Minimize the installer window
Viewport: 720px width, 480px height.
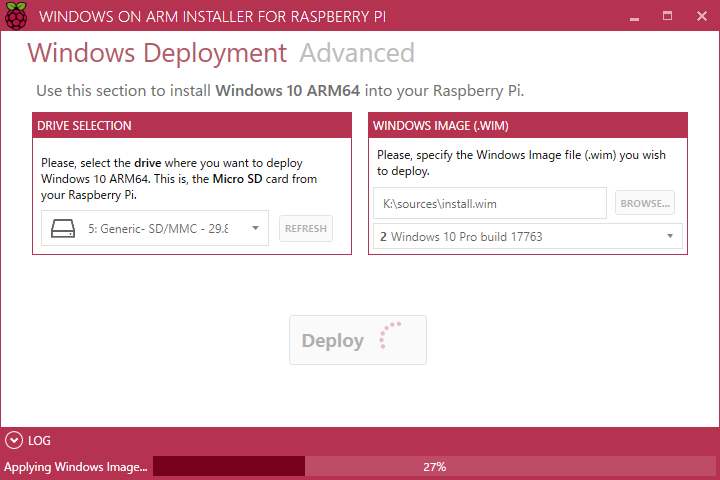click(x=634, y=17)
